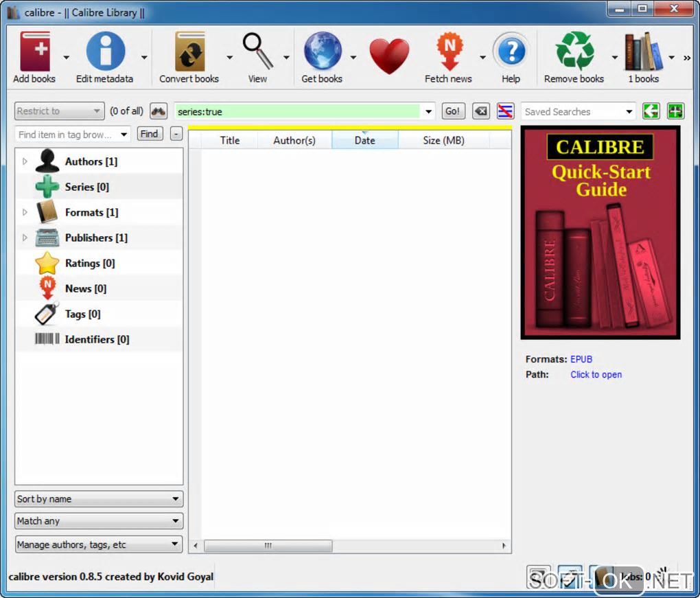Collapse all tag browser categories minus button
The width and height of the screenshot is (700, 598).
click(x=176, y=133)
